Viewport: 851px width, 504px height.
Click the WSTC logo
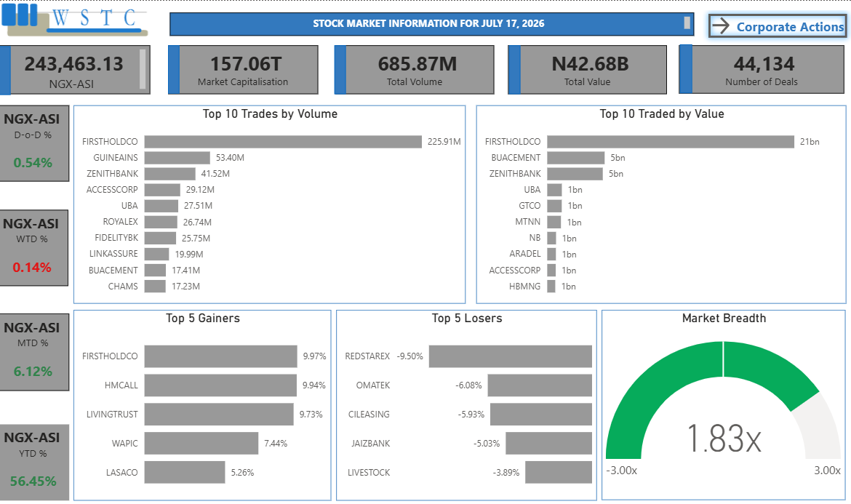click(x=74, y=20)
